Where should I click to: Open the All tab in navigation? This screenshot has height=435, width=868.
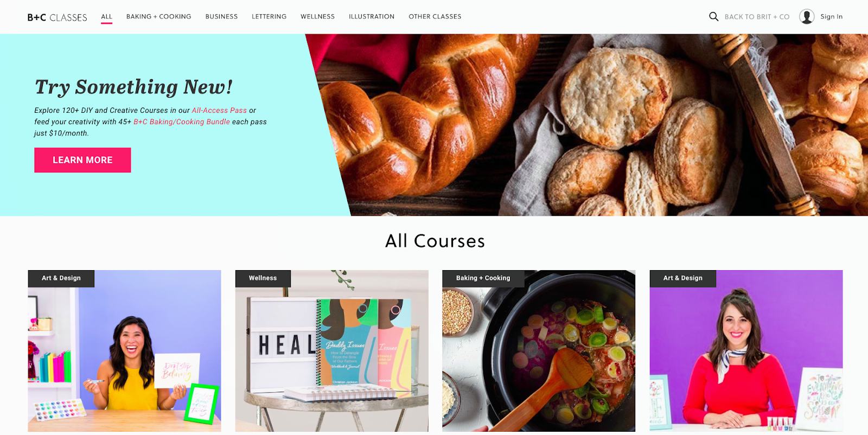[106, 17]
